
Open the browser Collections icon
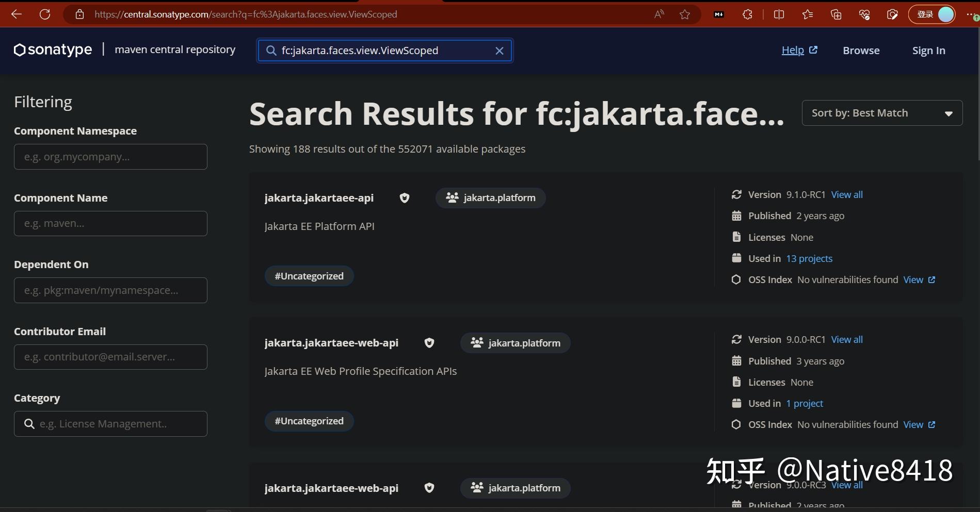[836, 14]
